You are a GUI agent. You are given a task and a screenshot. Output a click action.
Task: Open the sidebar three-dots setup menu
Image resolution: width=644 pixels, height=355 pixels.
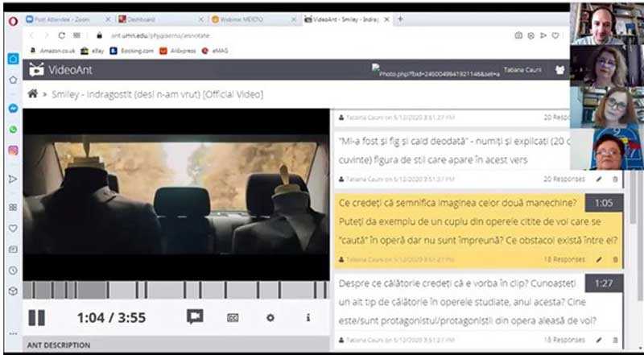click(x=13, y=333)
